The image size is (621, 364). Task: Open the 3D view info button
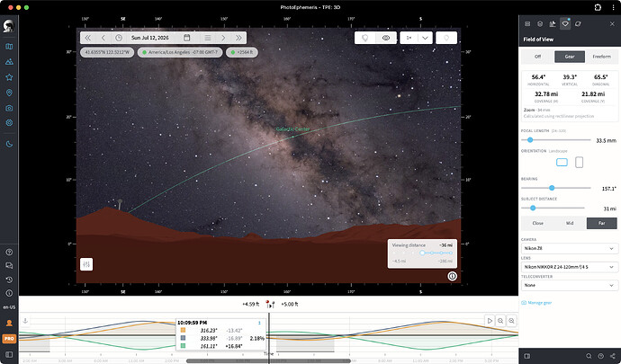click(x=453, y=276)
